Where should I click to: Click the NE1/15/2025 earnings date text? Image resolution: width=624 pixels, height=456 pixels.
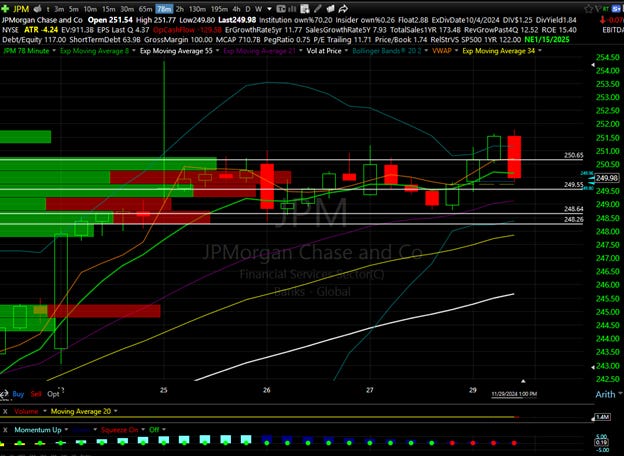547,39
